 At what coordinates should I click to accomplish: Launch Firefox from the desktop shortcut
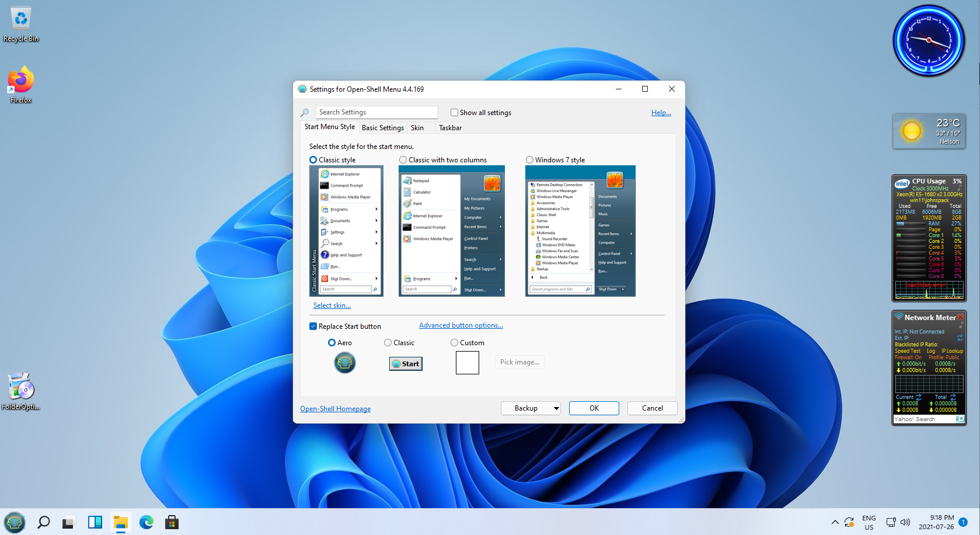pos(21,85)
